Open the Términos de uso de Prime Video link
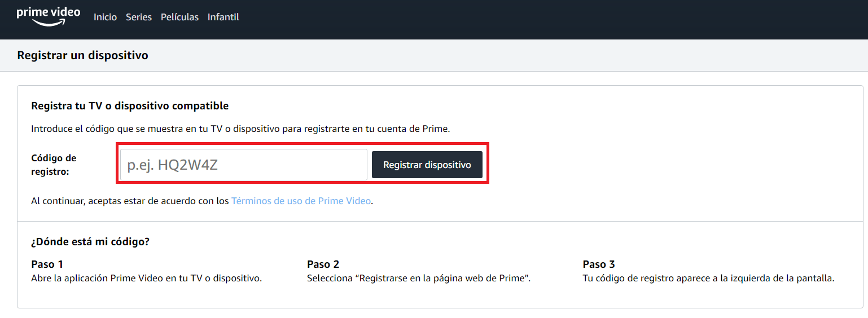868x318 pixels. coord(301,201)
